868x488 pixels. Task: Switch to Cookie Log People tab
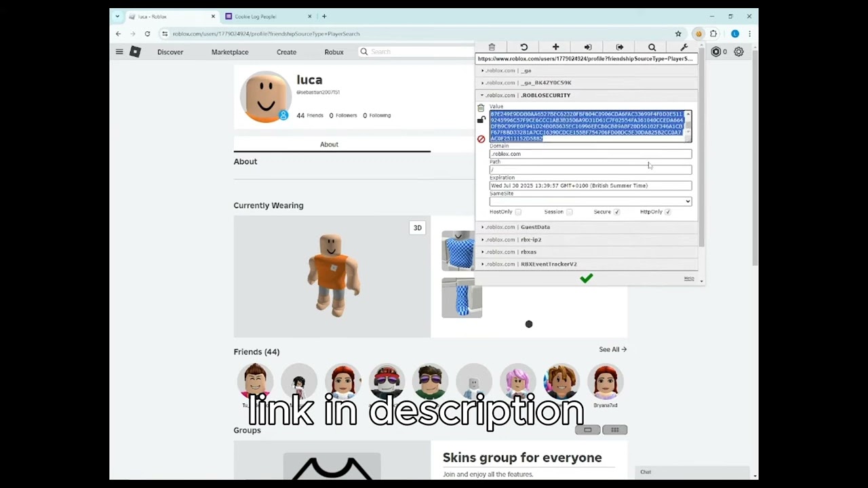pyautogui.click(x=268, y=16)
